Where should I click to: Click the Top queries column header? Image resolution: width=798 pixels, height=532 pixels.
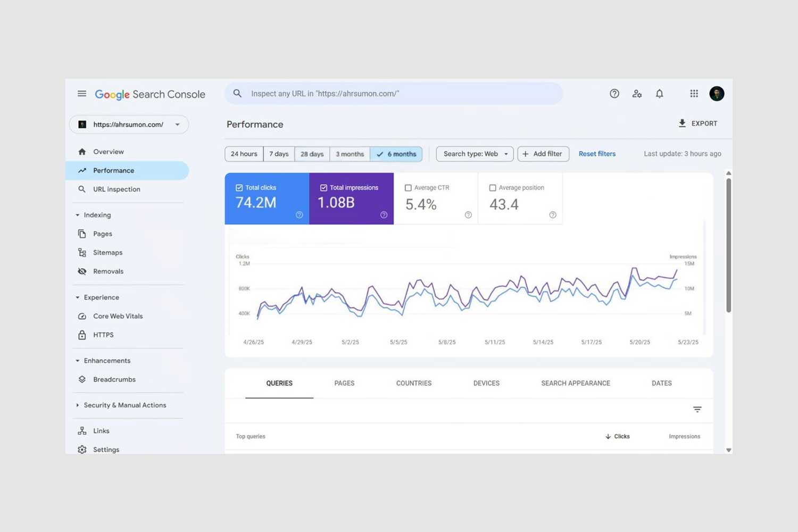click(x=251, y=436)
